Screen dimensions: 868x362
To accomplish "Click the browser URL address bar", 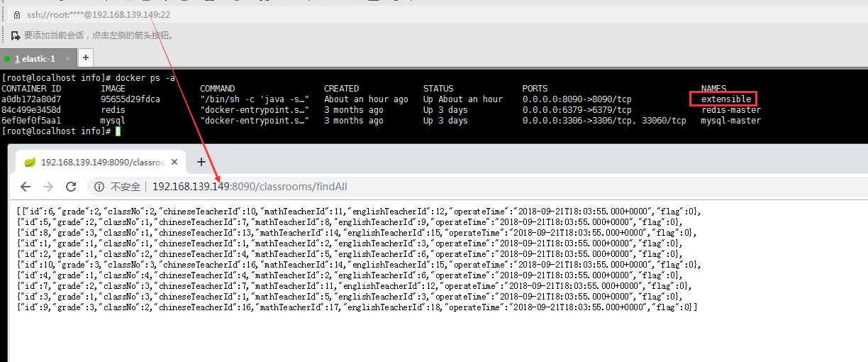I will tap(475, 187).
